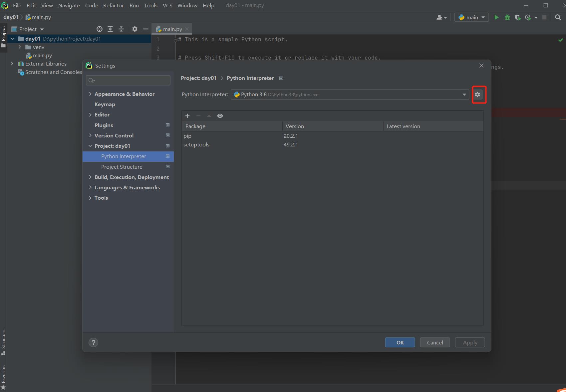Click the minus icon to uninstall package
Image resolution: width=566 pixels, height=392 pixels.
point(198,116)
